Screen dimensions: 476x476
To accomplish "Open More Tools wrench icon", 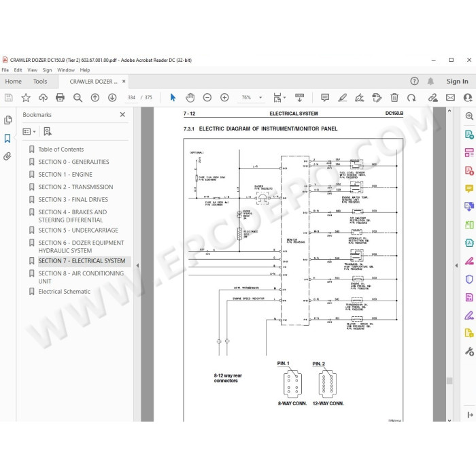I will [x=469, y=352].
